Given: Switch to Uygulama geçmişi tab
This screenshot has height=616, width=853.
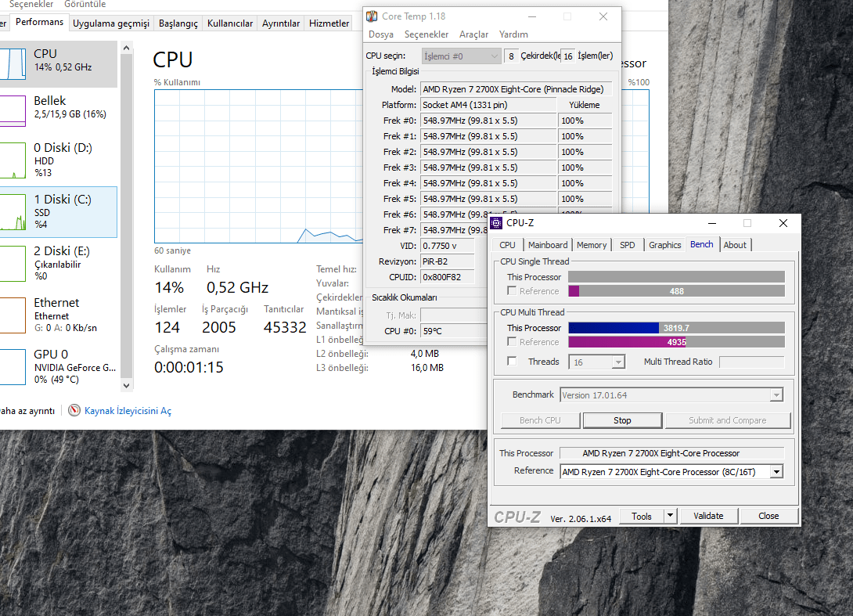Looking at the screenshot, I should click(111, 23).
